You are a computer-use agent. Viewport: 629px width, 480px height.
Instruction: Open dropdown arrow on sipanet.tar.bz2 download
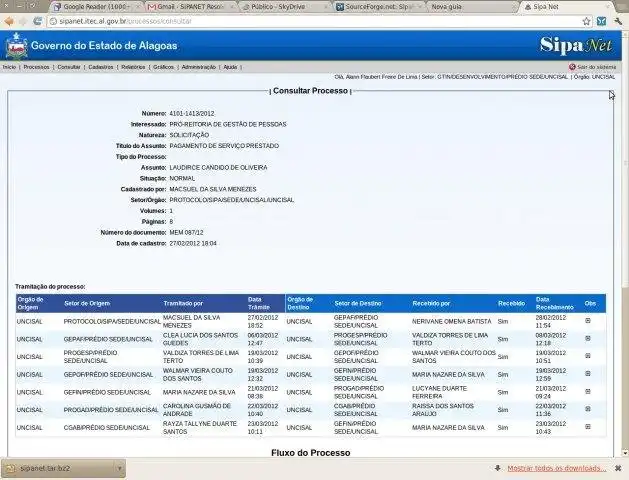[119, 468]
